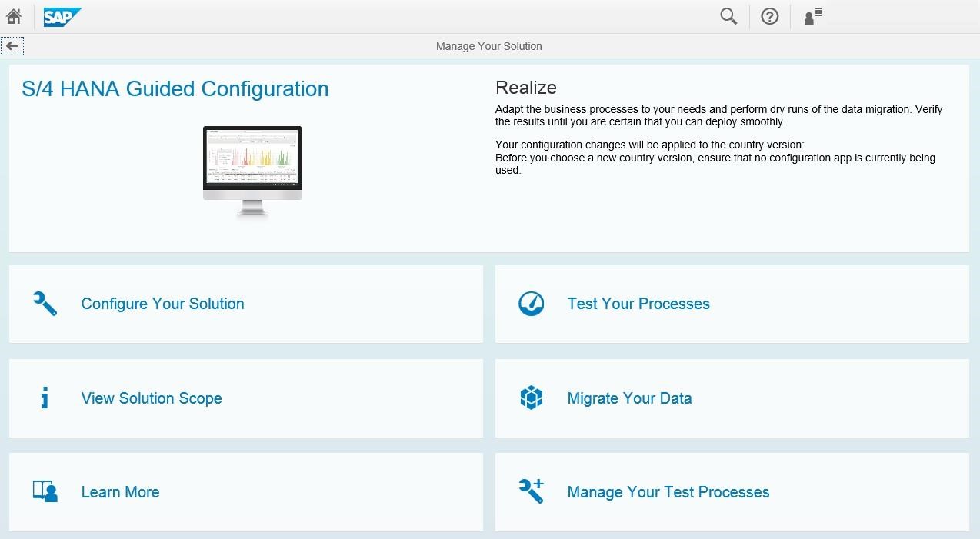Click the Home icon in the header

tap(14, 16)
